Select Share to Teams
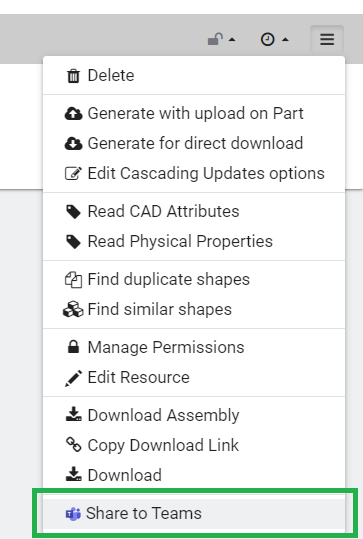The image size is (363, 539). (194, 513)
